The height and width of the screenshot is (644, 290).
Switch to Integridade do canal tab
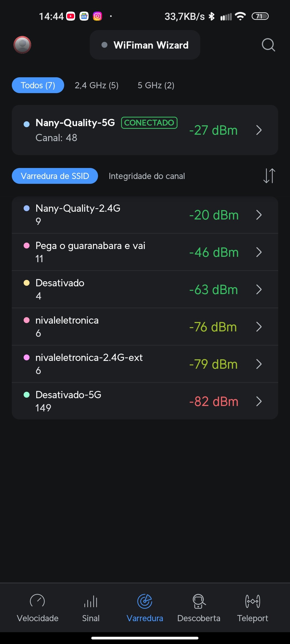[x=147, y=176]
